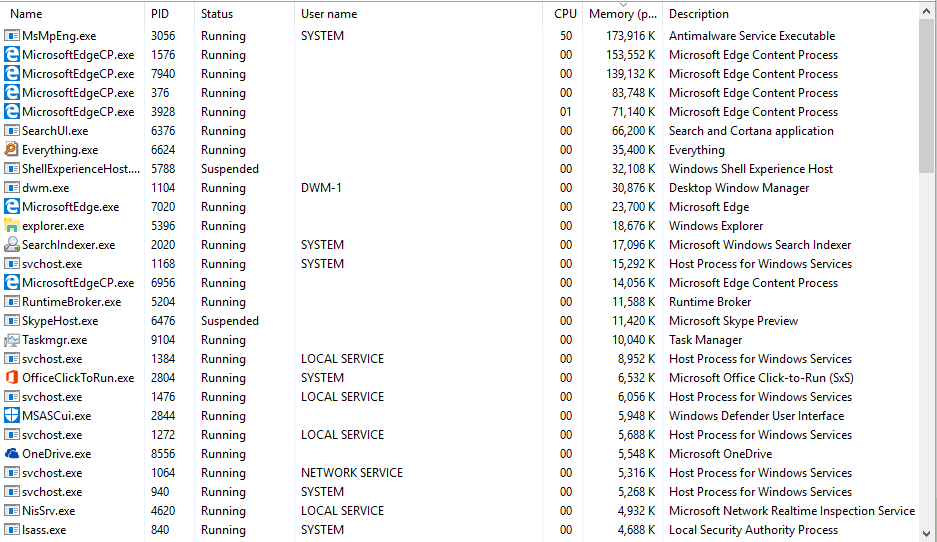Click the OneDrive.exe cloud icon
The width and height of the screenshot is (937, 542).
pos(11,454)
